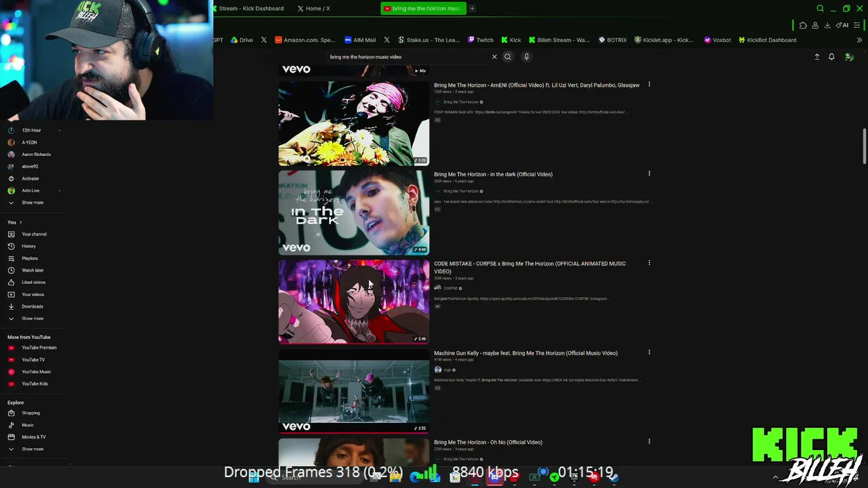Clear the YouTube search query
The image size is (868, 488).
click(x=494, y=57)
